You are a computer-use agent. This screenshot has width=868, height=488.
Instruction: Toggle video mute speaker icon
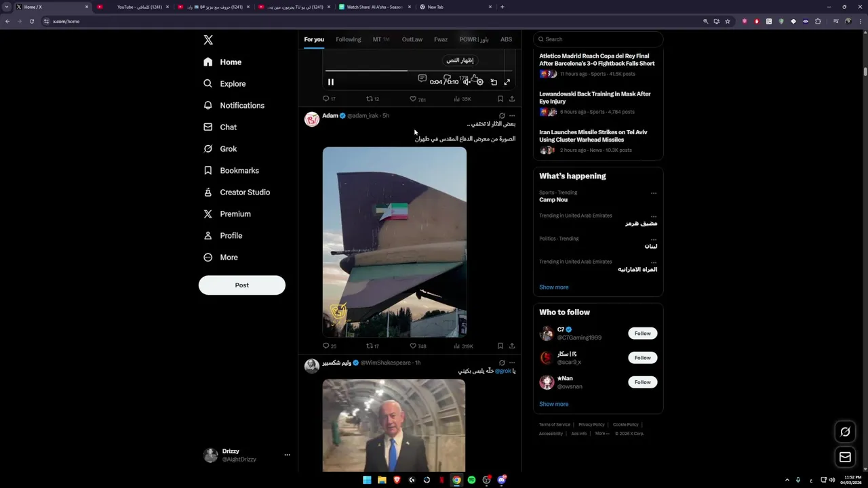[x=467, y=82]
